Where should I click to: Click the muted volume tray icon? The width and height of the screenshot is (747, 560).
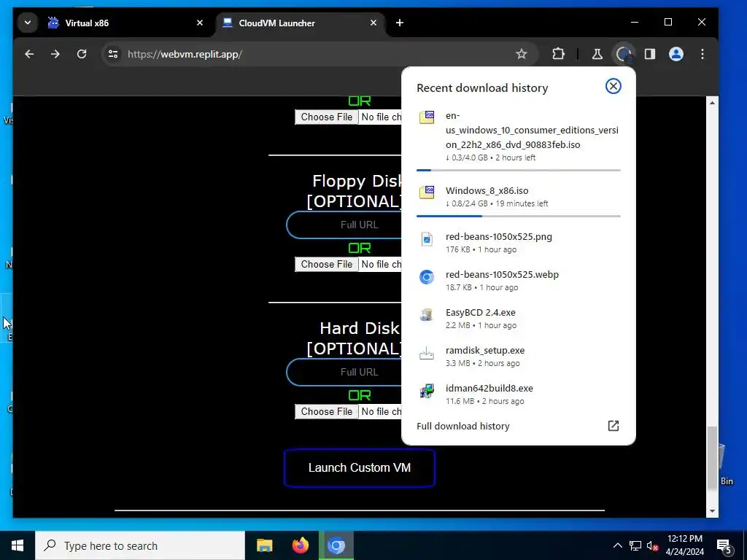pos(653,545)
